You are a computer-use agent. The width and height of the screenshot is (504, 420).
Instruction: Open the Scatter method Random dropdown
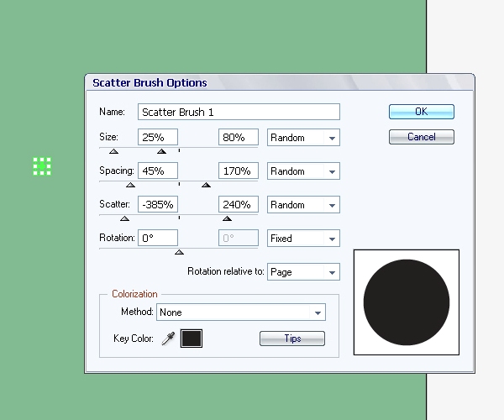(303, 205)
